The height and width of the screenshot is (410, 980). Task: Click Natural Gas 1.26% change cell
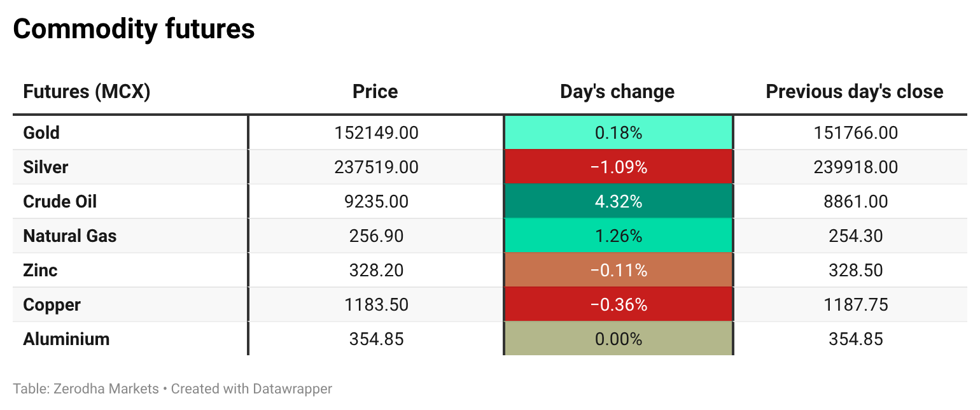point(618,236)
